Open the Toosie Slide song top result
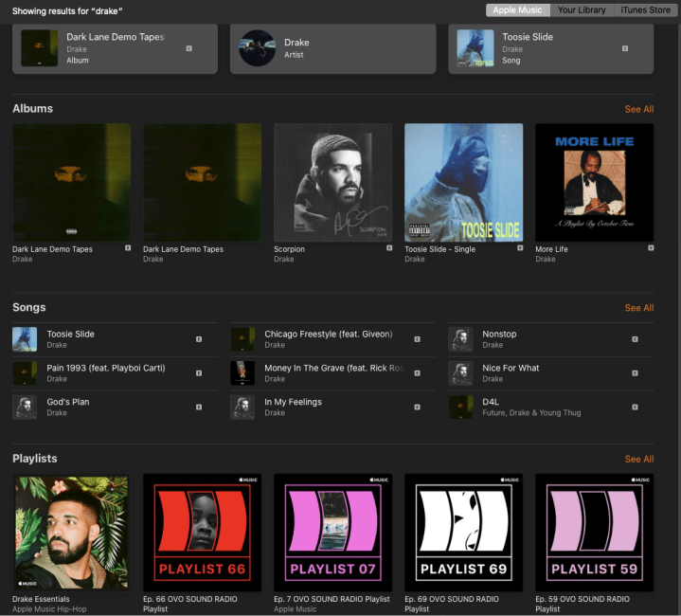Screen dimensions: 681x616 pyautogui.click(x=550, y=48)
